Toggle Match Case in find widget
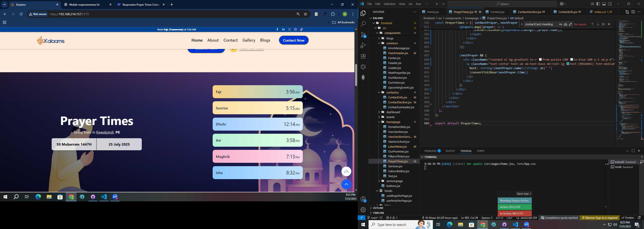This screenshot has width=644, height=229. point(561,24)
